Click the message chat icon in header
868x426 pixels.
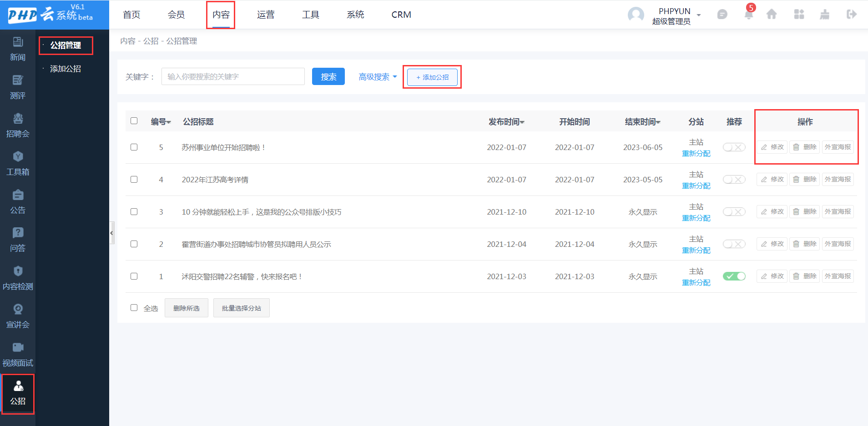(722, 15)
